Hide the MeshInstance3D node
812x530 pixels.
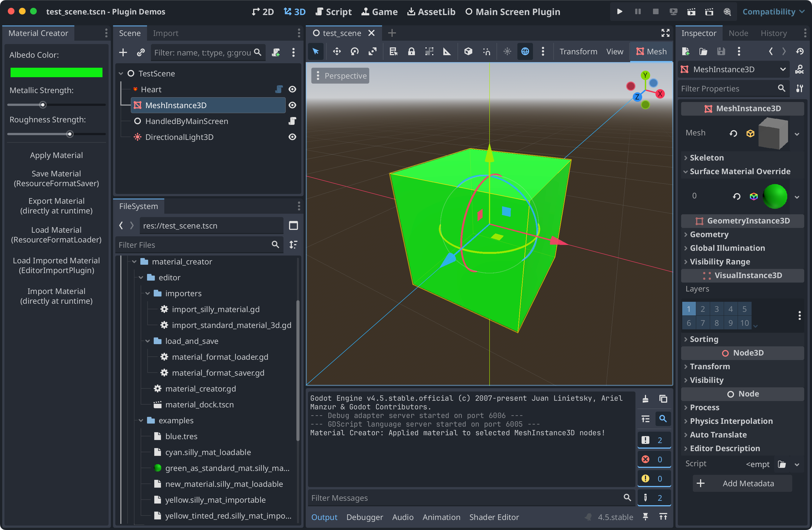[292, 105]
